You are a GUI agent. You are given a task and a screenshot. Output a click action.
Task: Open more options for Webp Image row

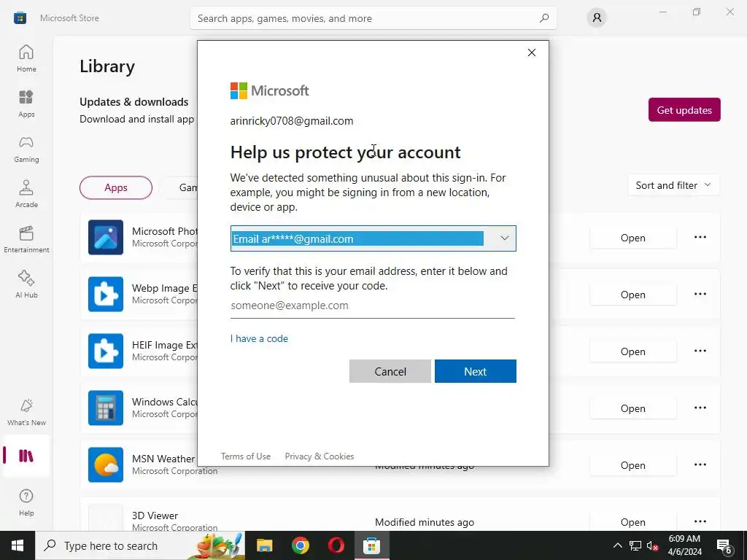700,295
